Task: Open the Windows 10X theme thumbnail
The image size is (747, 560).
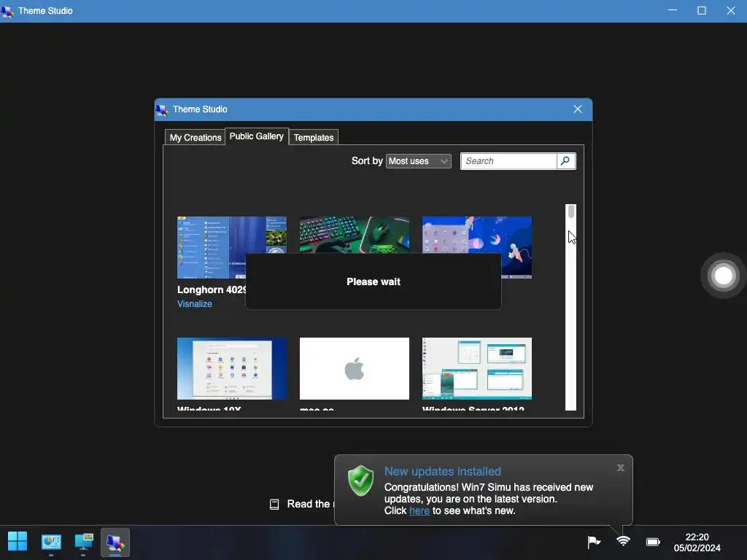Action: 231,368
